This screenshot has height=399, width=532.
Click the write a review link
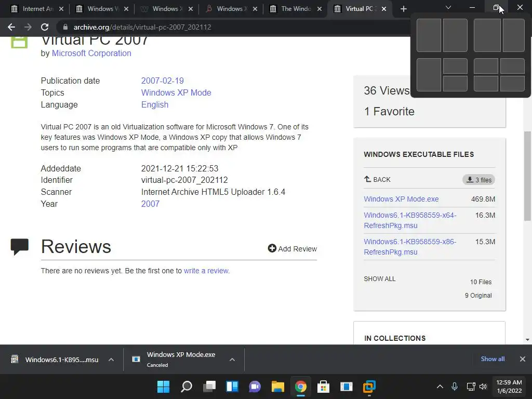pos(206,271)
